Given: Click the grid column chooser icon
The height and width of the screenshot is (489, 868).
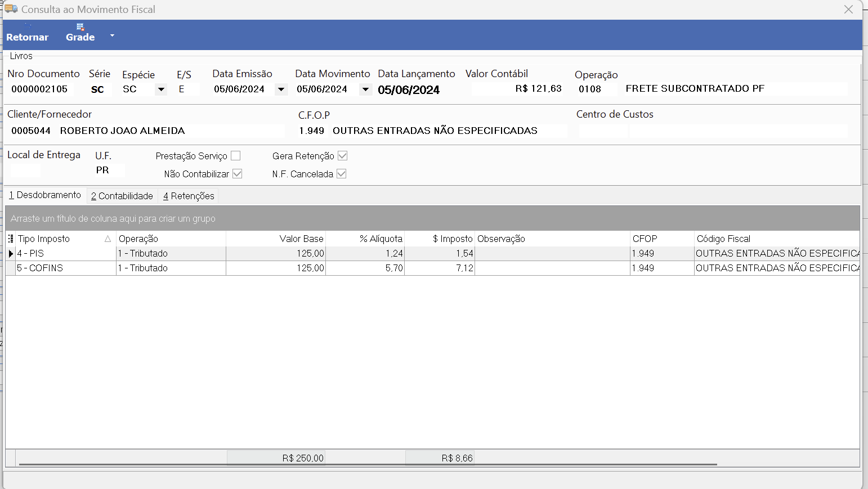Looking at the screenshot, I should (x=11, y=239).
